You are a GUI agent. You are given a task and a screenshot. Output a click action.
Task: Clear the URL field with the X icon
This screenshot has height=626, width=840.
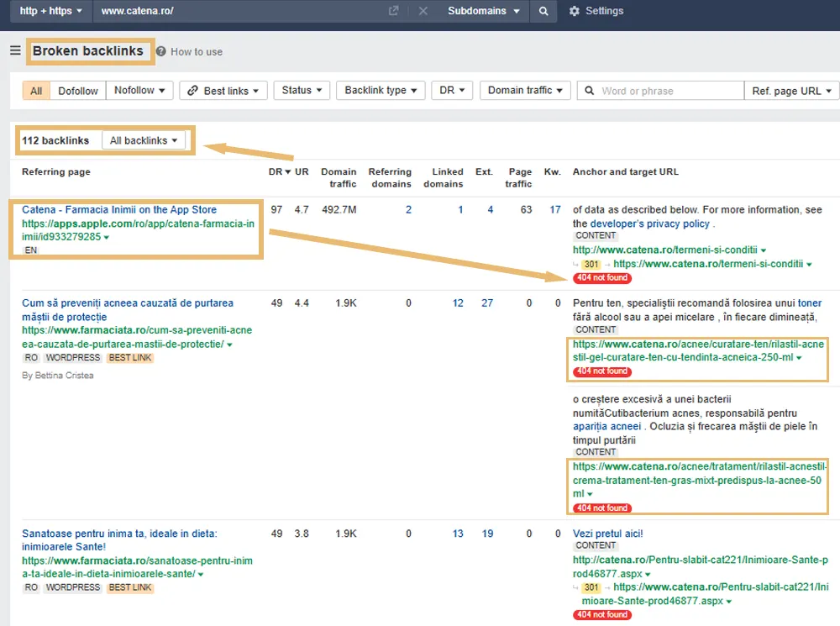coord(423,12)
